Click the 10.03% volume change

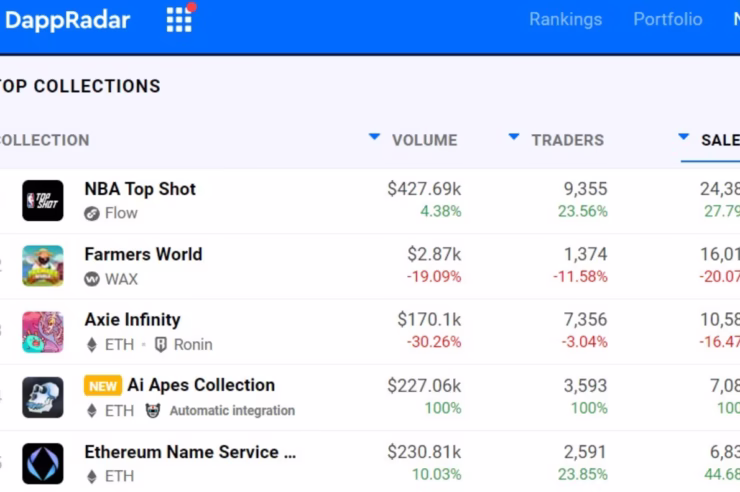click(x=437, y=475)
